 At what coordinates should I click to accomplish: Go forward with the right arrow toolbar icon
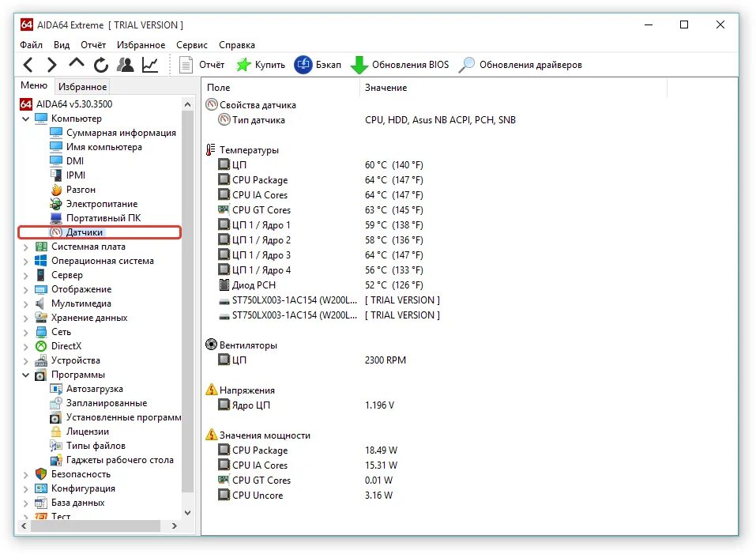click(x=51, y=65)
